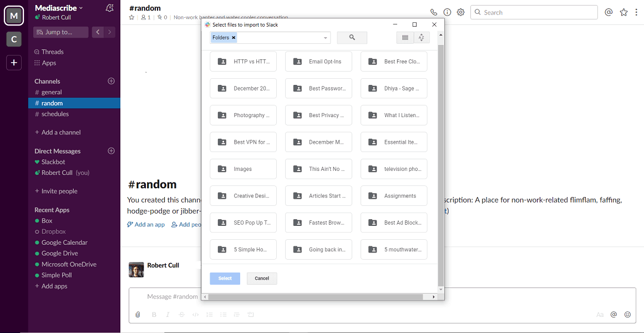Select the Best VPN for folder
The image size is (644, 333).
243,142
